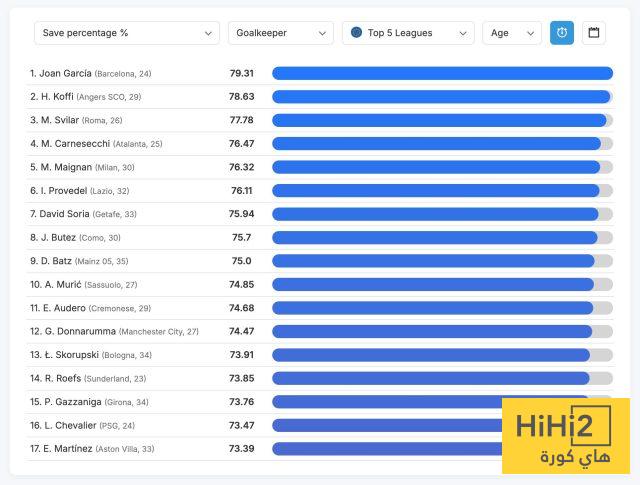The height and width of the screenshot is (485, 640).
Task: Expand the Goalkeeper position dropdown
Action: 280,33
